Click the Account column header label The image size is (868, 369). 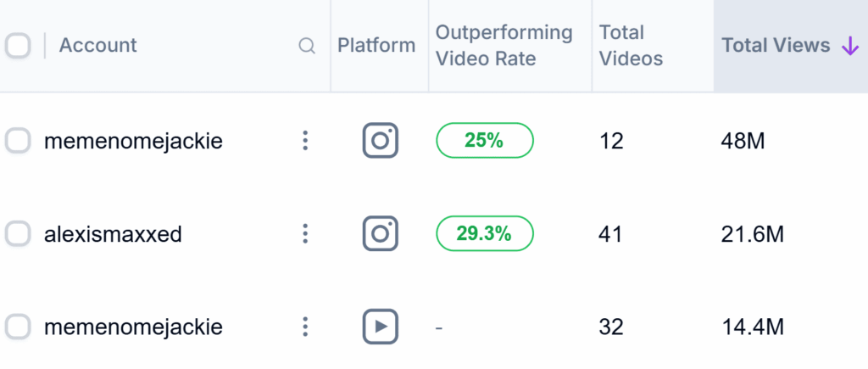pos(98,46)
